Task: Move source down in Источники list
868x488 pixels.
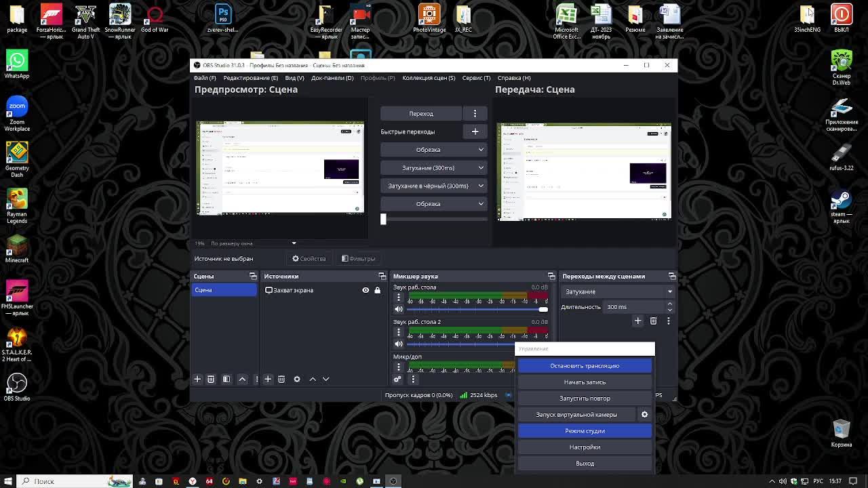Action: (x=326, y=379)
